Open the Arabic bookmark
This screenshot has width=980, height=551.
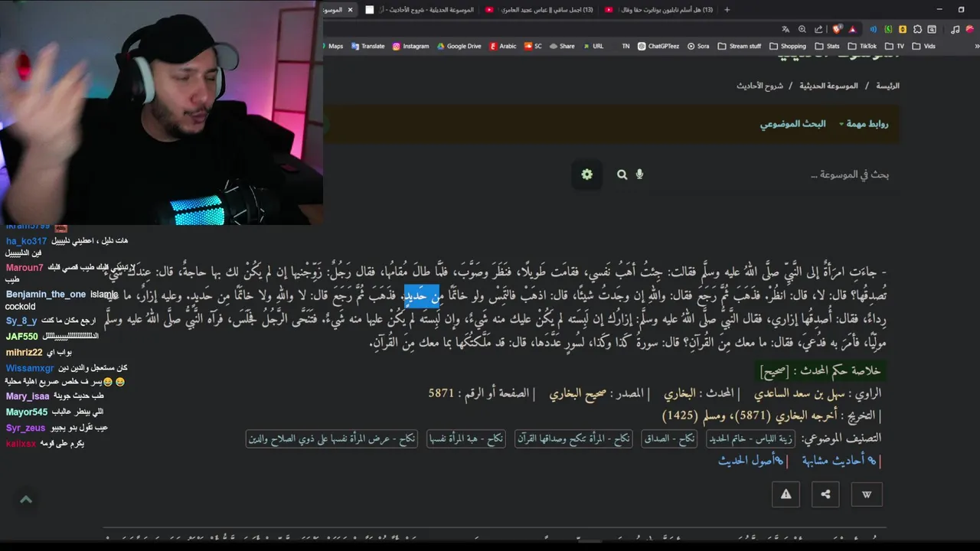(503, 46)
